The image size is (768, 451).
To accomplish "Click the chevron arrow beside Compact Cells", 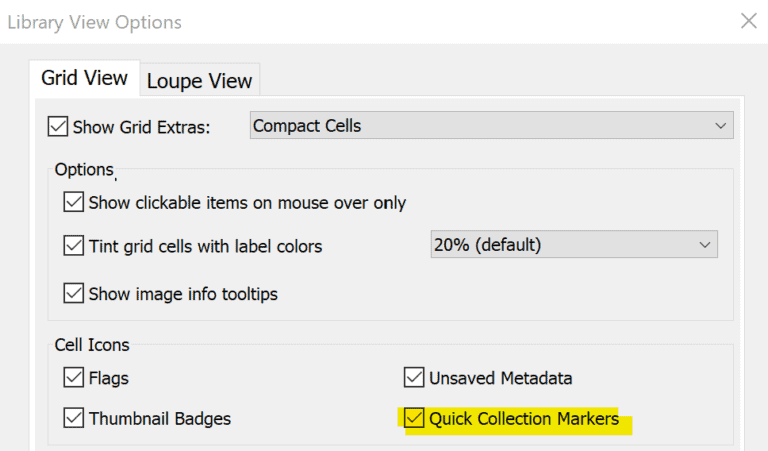I will pos(720,126).
